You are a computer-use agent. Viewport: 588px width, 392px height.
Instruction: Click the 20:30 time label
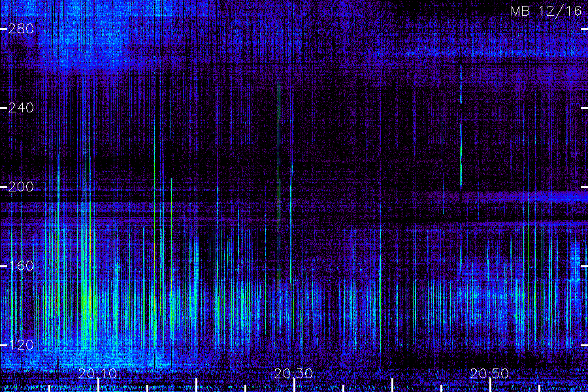(293, 373)
